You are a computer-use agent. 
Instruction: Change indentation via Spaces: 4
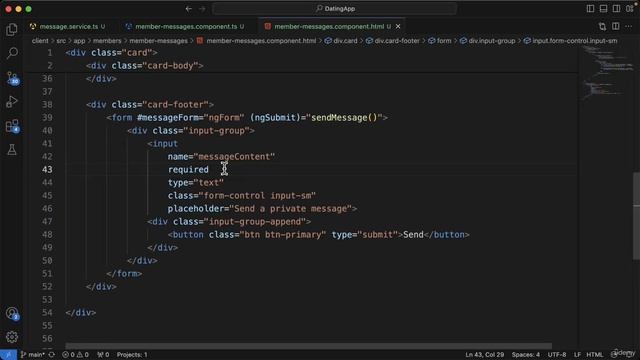point(526,355)
